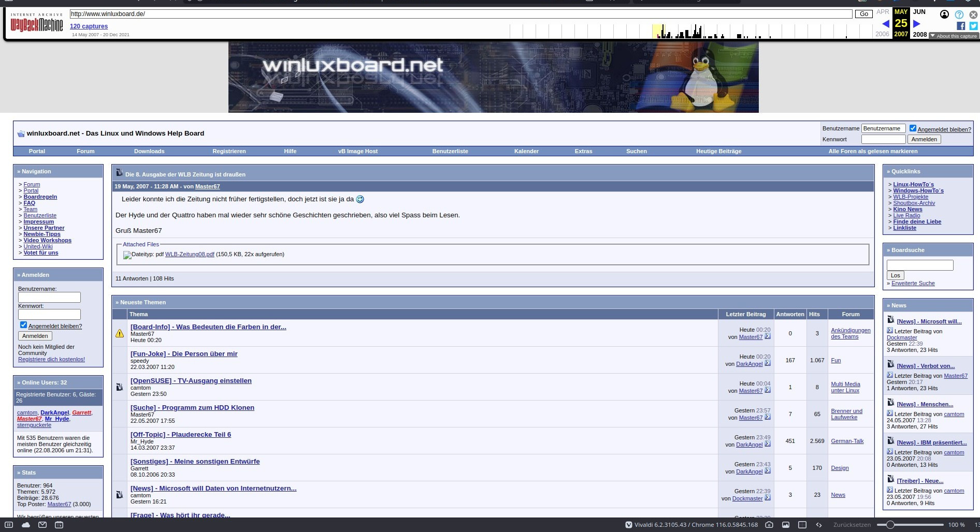Close the Wayback toolbar with X icon
Screen dimensions: 980x532
click(x=973, y=14)
